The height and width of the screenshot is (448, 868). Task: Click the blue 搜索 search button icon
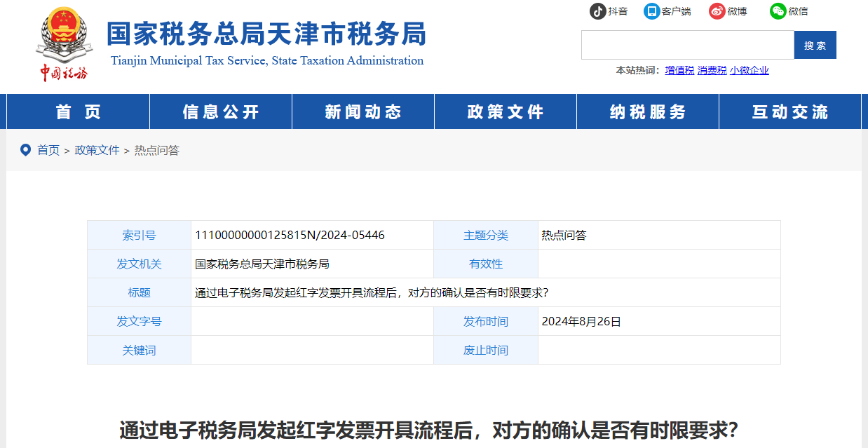pyautogui.click(x=815, y=44)
